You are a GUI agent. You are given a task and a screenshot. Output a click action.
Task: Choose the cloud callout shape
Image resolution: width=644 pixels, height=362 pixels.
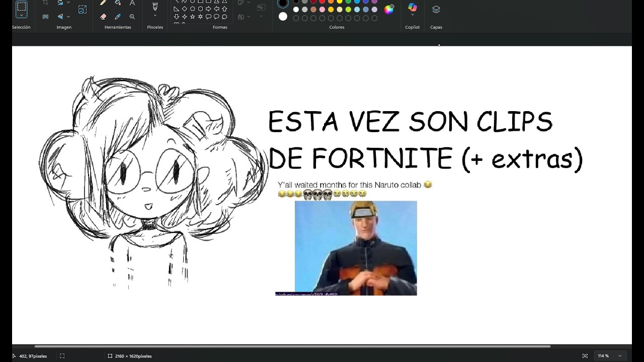coord(224,17)
